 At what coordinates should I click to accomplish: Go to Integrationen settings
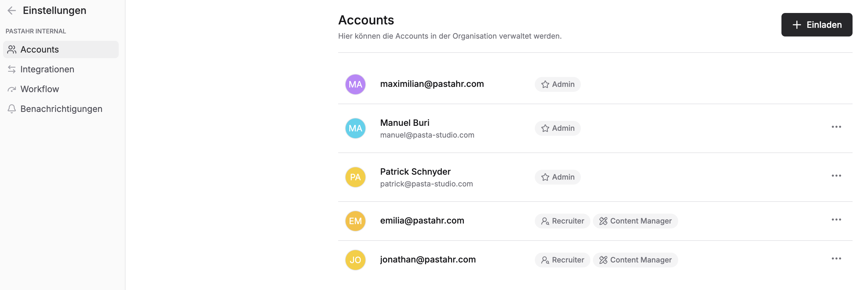tap(47, 69)
